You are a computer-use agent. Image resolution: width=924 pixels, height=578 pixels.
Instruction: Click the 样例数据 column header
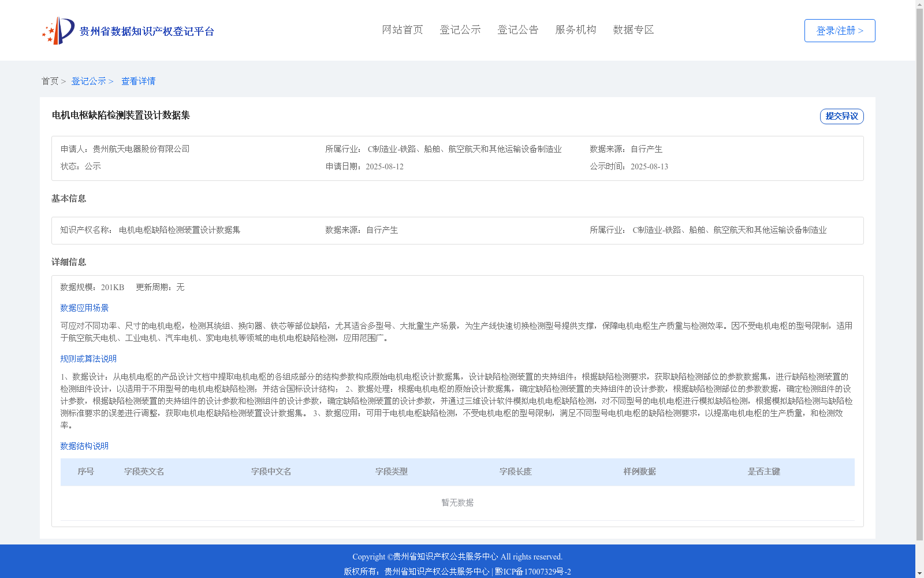(640, 472)
